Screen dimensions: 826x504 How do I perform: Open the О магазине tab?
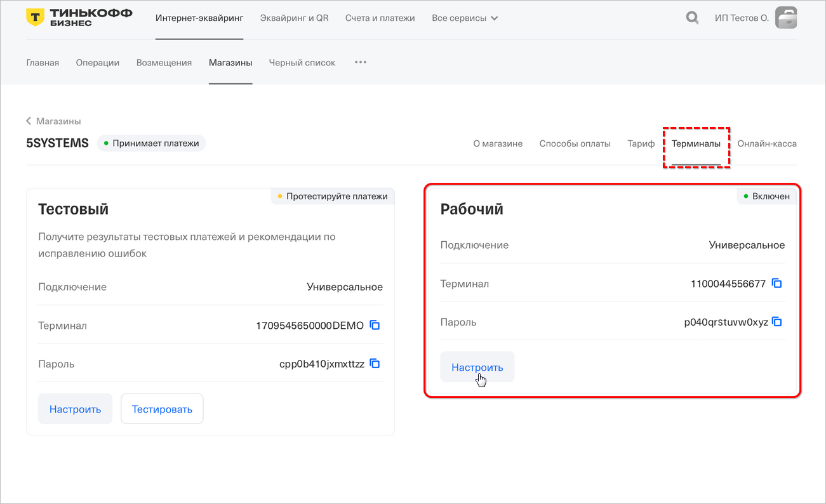498,143
